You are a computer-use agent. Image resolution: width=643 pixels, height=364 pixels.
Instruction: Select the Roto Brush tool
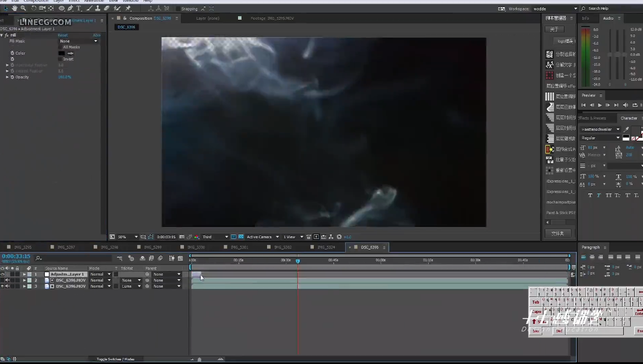point(117,8)
